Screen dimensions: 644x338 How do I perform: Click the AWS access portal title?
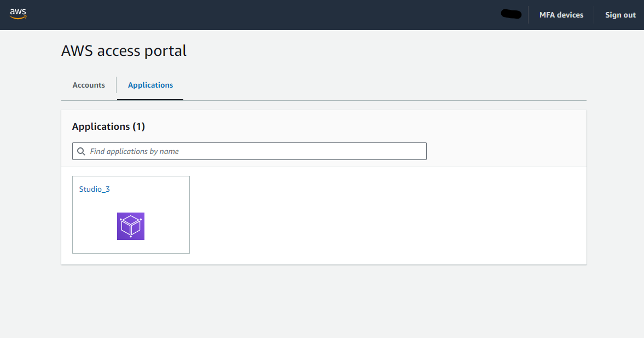click(124, 51)
